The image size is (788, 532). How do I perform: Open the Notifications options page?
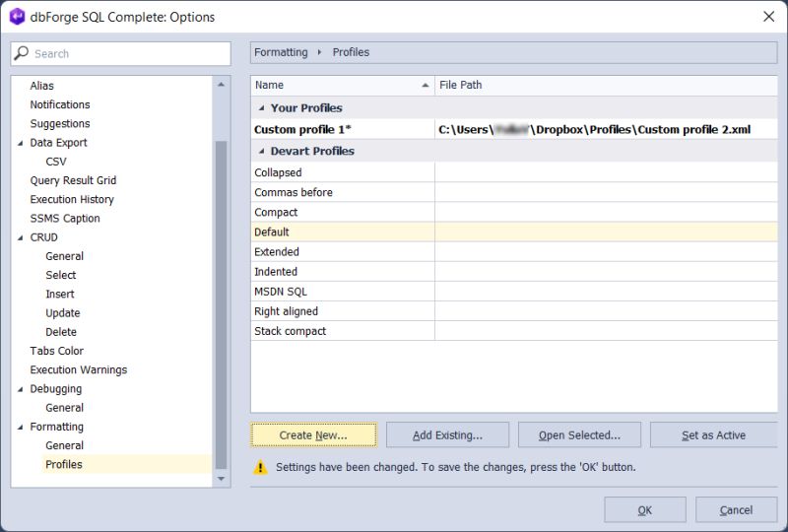tap(60, 104)
